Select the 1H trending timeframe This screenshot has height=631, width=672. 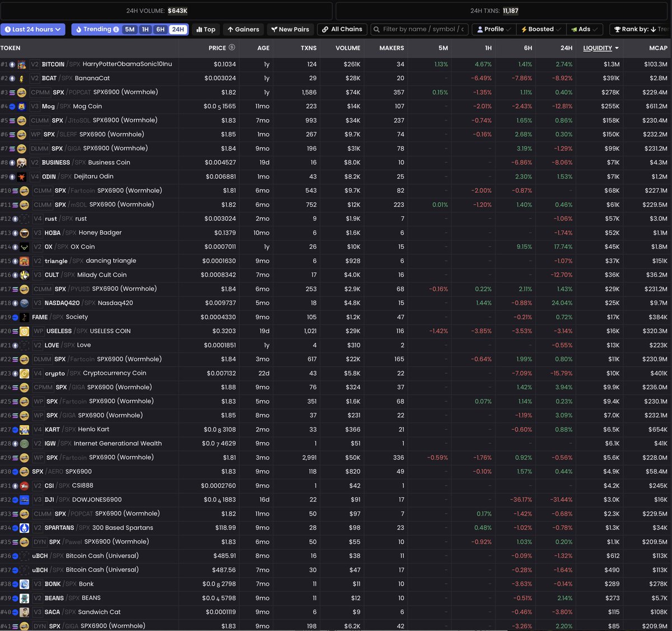point(146,29)
